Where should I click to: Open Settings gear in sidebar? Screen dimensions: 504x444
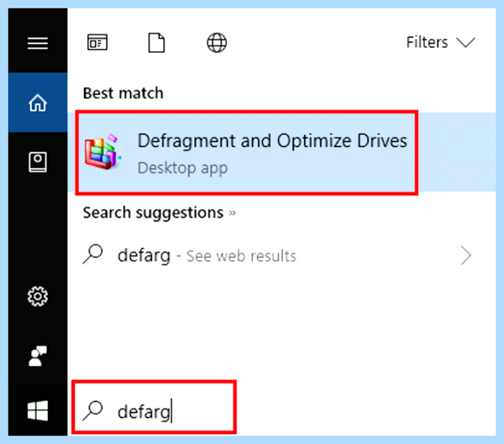coord(38,296)
